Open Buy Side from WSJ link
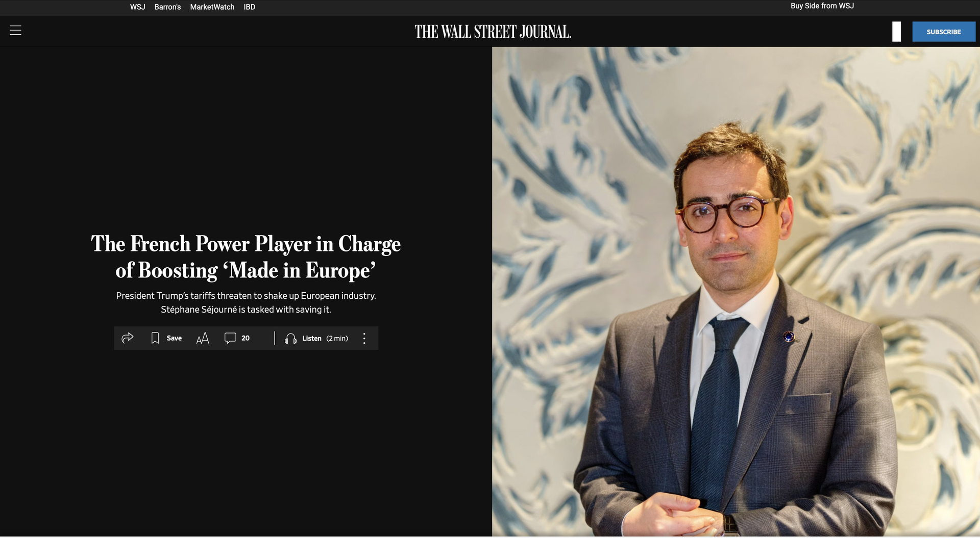 click(822, 6)
